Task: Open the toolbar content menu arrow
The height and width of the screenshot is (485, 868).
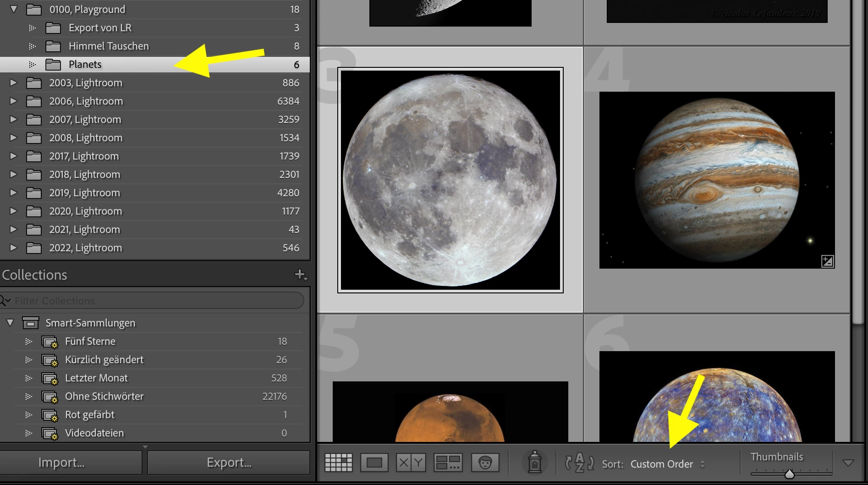Action: click(x=848, y=463)
